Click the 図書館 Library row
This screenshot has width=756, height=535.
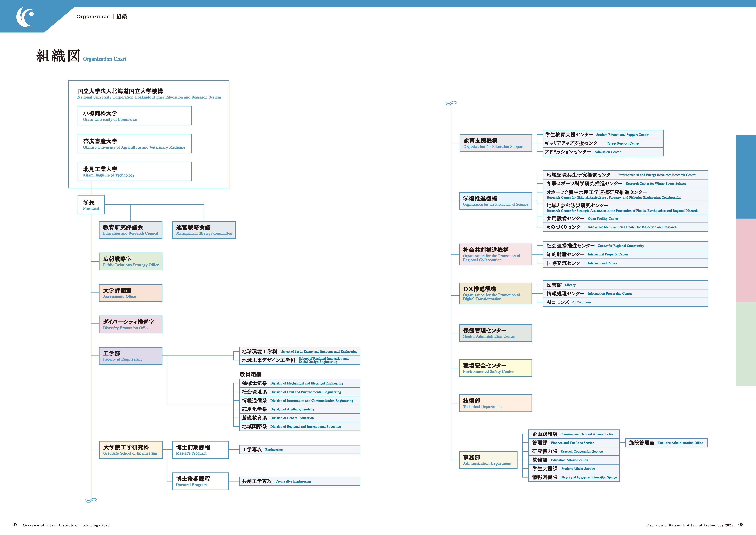pos(625,285)
